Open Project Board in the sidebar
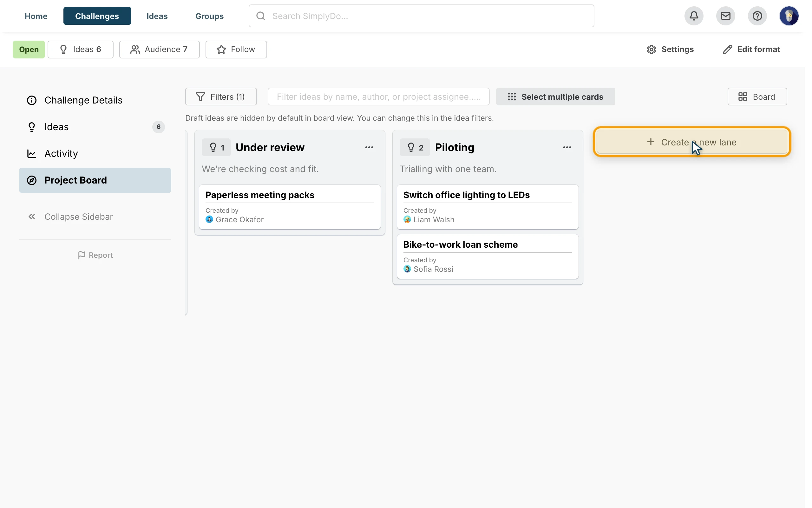812x508 pixels. (95, 180)
